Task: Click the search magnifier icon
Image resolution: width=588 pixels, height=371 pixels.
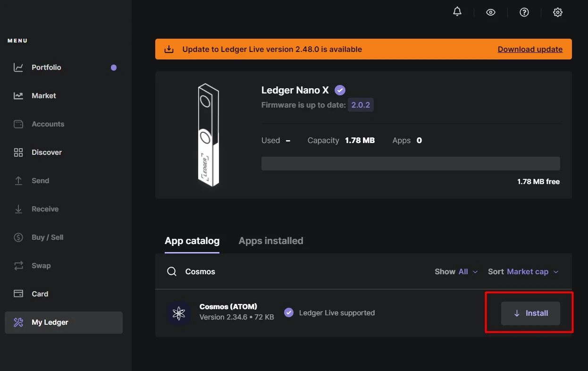Action: [x=172, y=271]
